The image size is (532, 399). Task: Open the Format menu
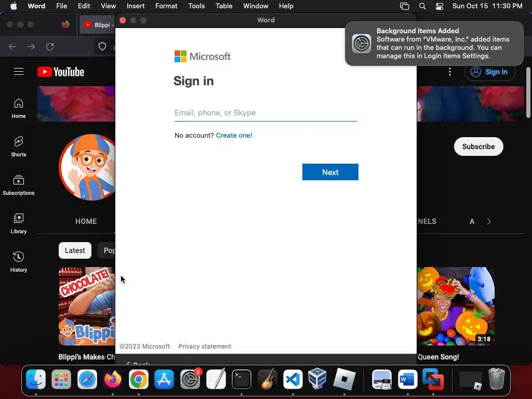[x=166, y=6]
